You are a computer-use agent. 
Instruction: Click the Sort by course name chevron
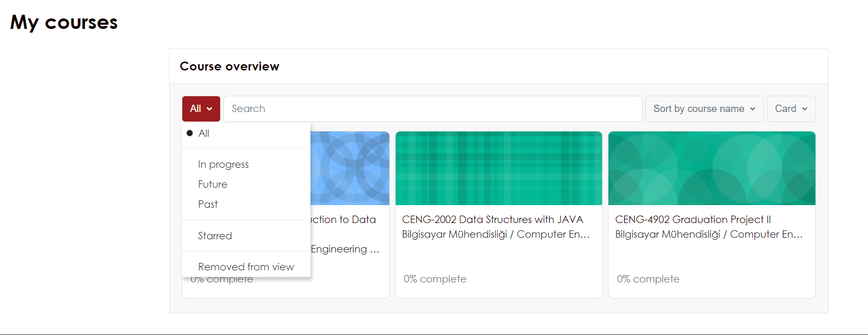[x=752, y=109]
